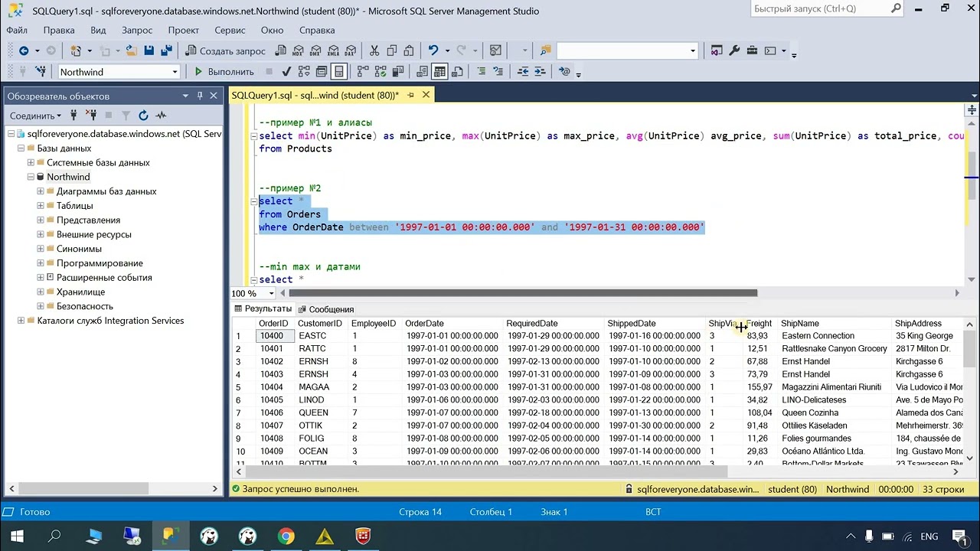Toggle Include Client Statistics

coord(398,72)
